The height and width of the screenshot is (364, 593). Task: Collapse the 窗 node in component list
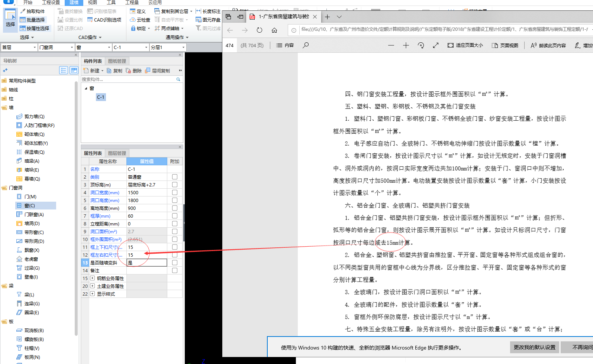[86, 88]
